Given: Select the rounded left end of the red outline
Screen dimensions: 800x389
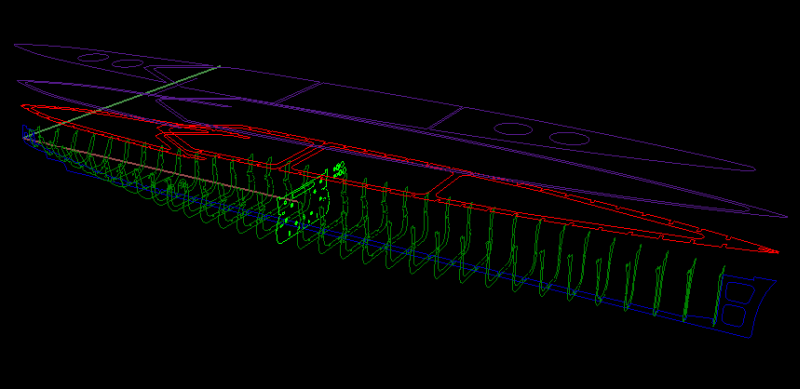Looking at the screenshot, I should point(27,108).
